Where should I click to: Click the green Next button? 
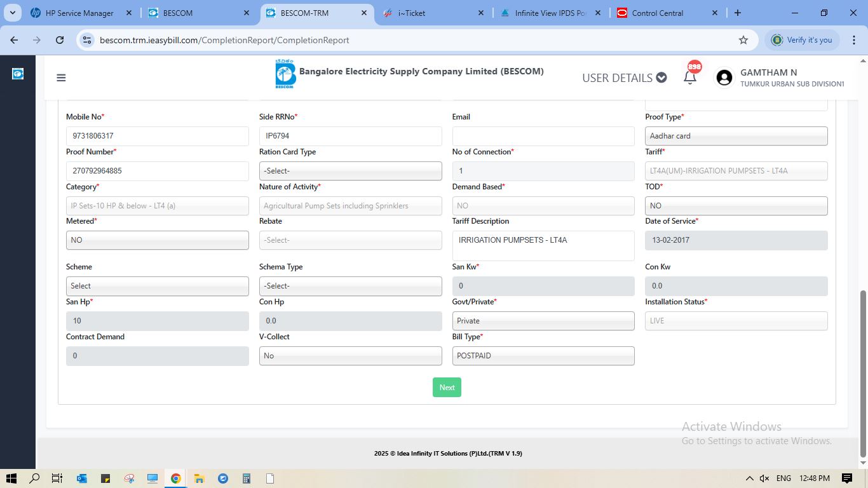(x=447, y=388)
